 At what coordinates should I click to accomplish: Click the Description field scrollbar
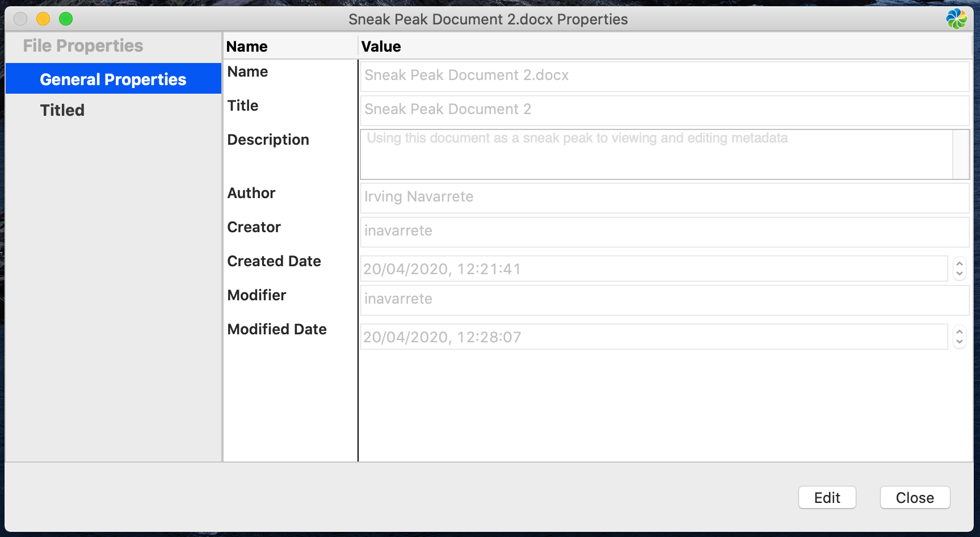[961, 154]
